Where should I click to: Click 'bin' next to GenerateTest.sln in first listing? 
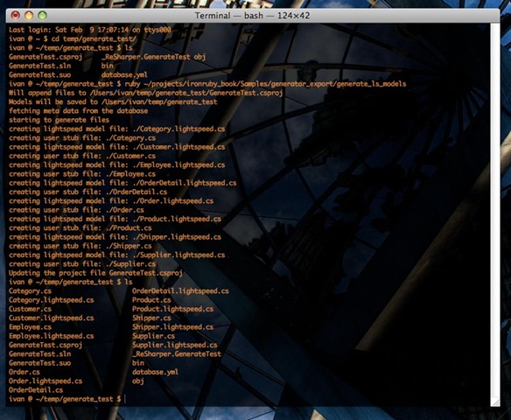108,66
